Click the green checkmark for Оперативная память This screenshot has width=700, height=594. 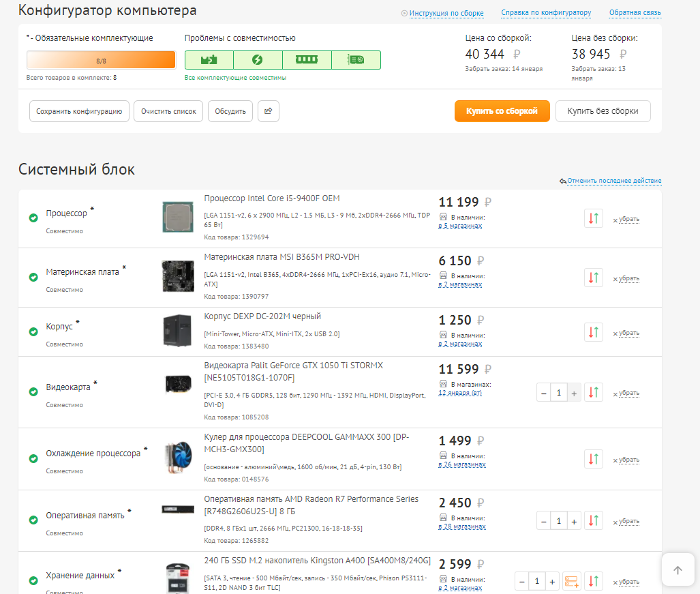click(33, 520)
